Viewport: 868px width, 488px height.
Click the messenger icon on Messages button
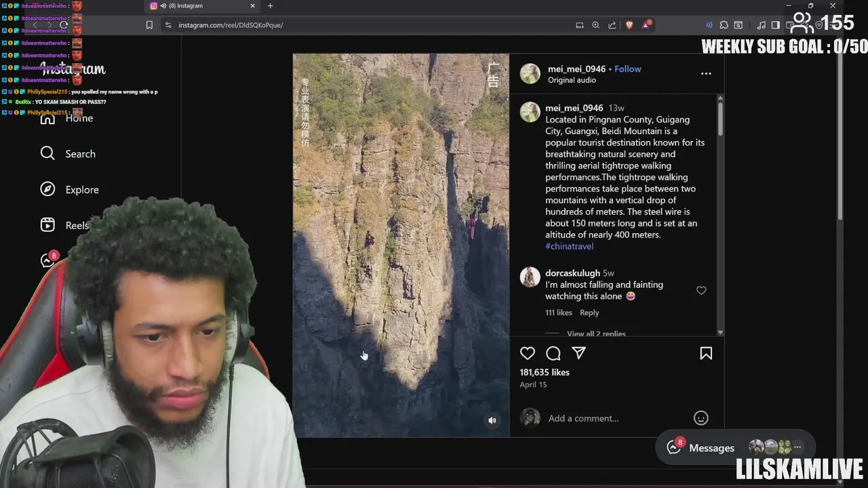pyautogui.click(x=674, y=447)
